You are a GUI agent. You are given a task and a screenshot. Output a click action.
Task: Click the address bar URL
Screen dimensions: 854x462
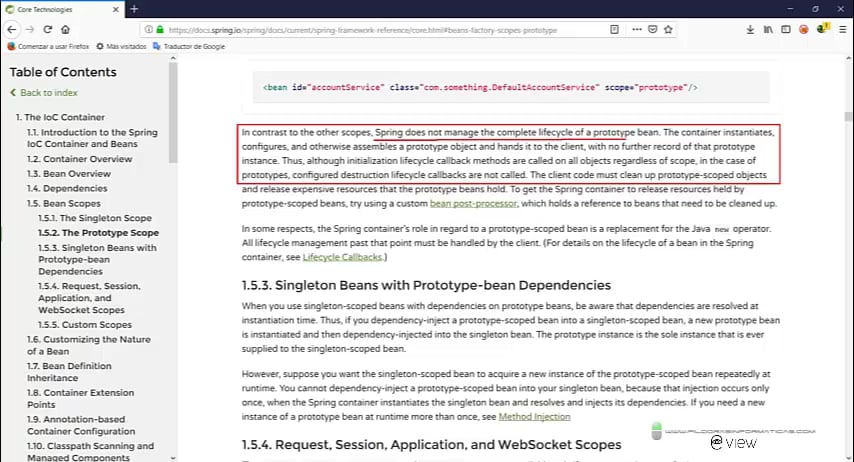[363, 30]
